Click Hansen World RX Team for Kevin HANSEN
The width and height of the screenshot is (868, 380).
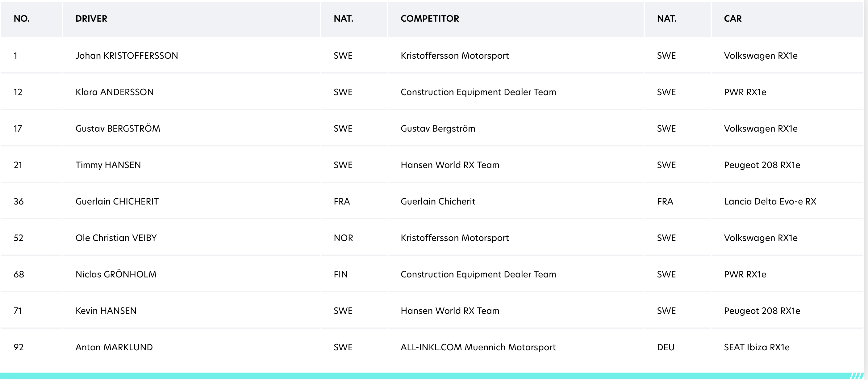tap(450, 310)
